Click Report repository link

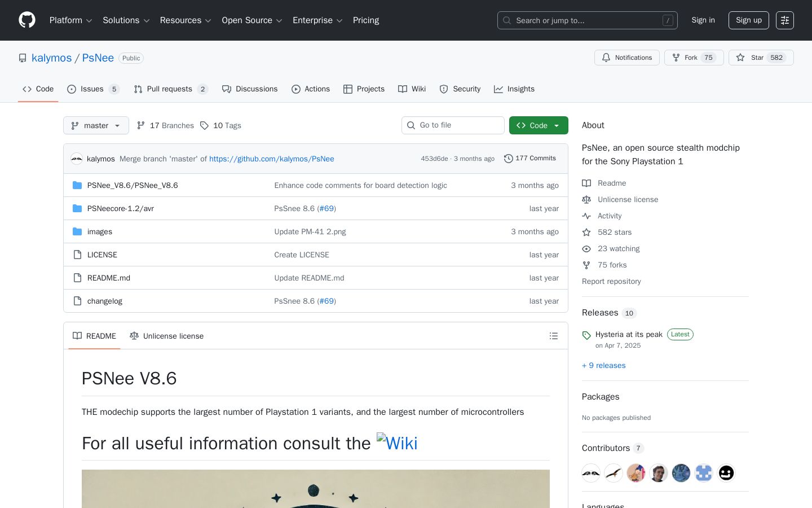(x=611, y=281)
